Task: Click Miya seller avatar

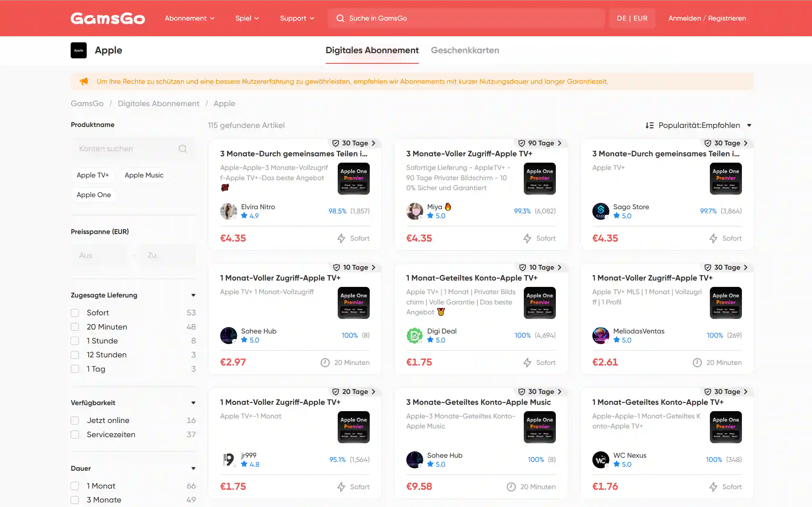Action: coord(414,211)
